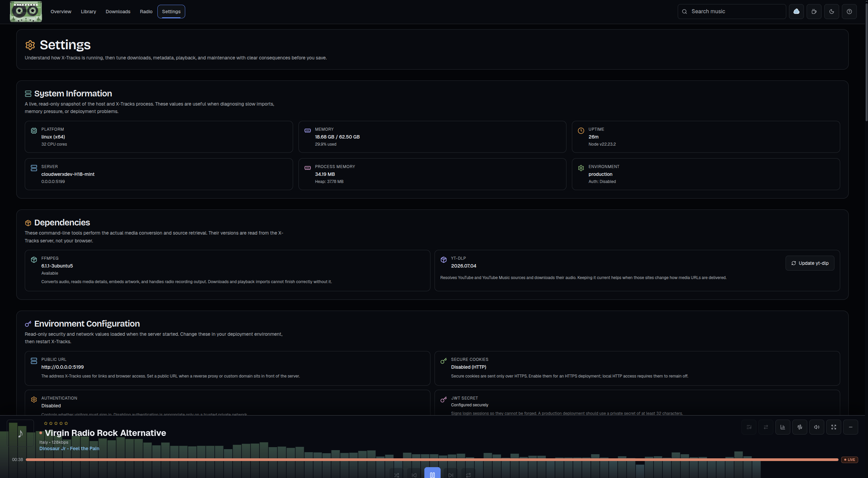Click the coffee cup icon button
Image resolution: width=868 pixels, height=478 pixels.
point(814,12)
